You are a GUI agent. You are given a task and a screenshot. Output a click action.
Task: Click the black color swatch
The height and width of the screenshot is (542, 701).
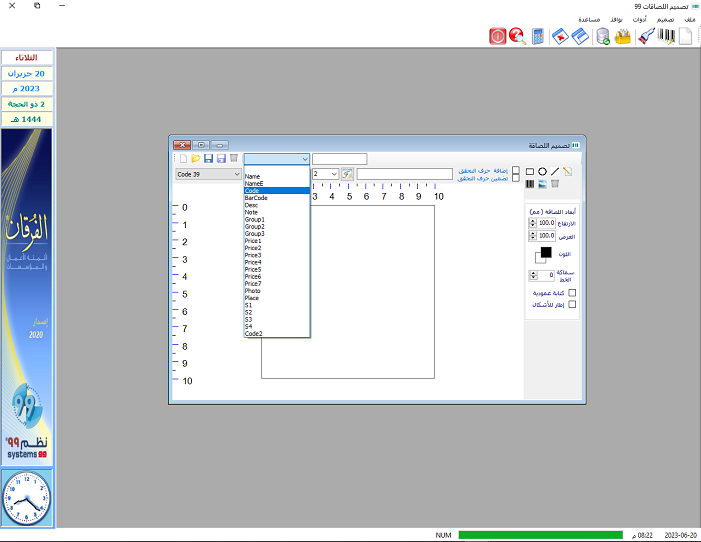pyautogui.click(x=546, y=253)
